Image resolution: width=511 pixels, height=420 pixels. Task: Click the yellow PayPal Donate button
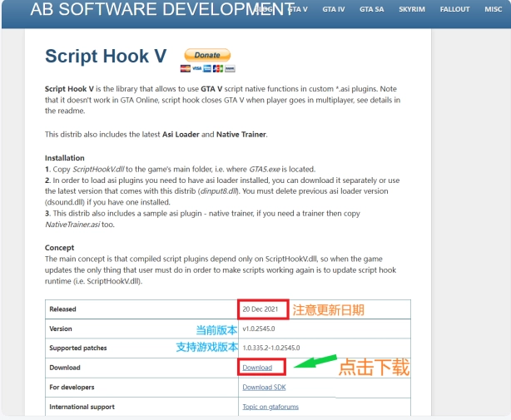click(x=206, y=55)
